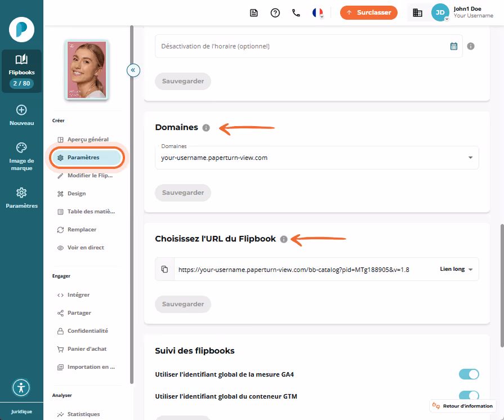The width and height of the screenshot is (504, 420).
Task: Open Table des matières menu item
Action: pos(87,212)
